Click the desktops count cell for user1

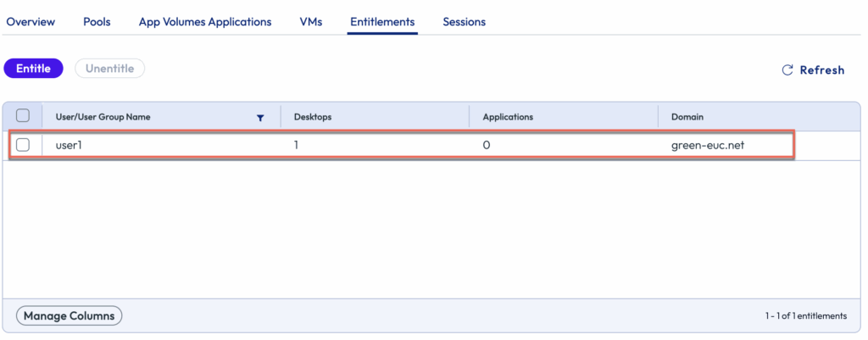298,145
